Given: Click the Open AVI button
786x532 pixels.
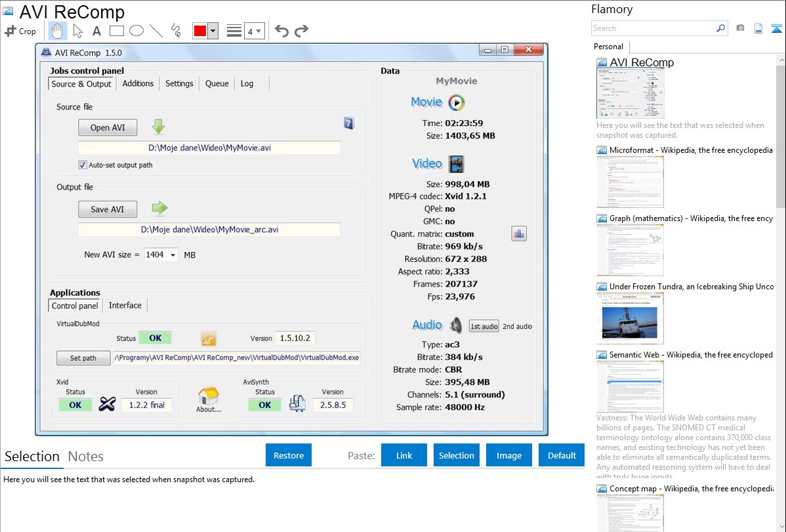Looking at the screenshot, I should click(108, 127).
